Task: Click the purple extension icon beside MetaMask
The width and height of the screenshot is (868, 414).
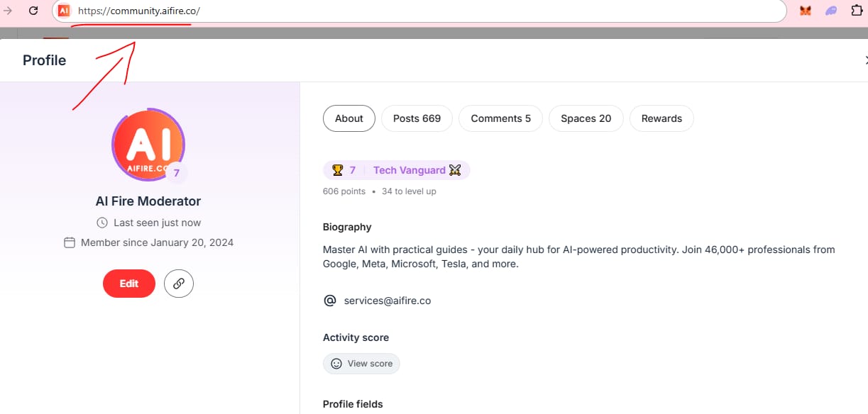Action: pyautogui.click(x=830, y=11)
